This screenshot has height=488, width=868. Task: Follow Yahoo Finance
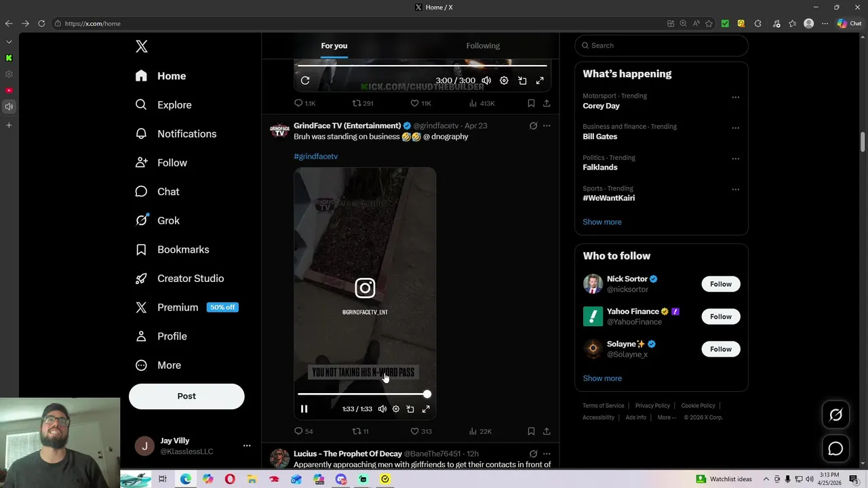[721, 317]
